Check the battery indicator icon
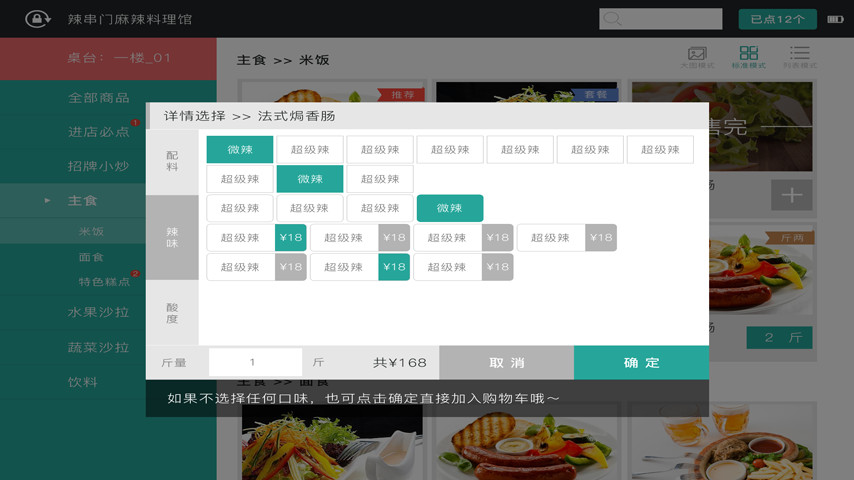The width and height of the screenshot is (854, 480). (835, 19)
